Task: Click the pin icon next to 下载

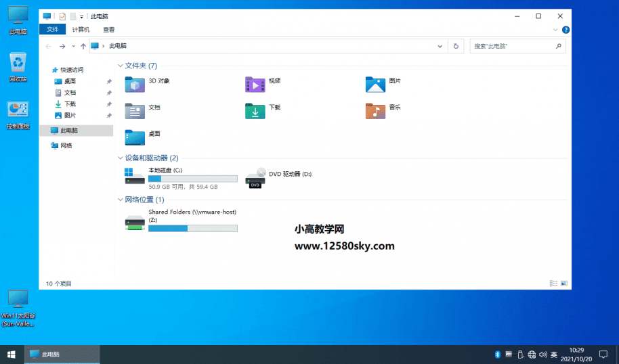Action: 109,104
